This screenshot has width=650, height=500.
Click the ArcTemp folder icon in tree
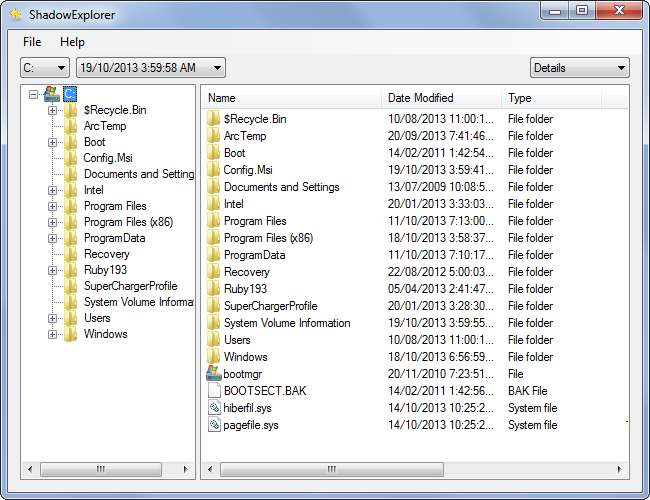[x=71, y=126]
